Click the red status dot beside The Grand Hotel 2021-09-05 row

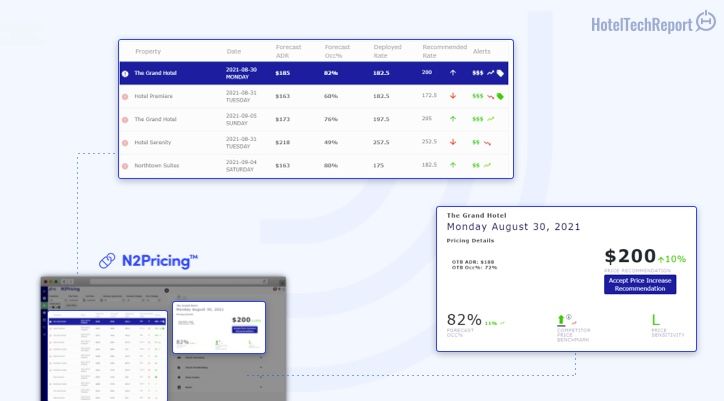click(125, 120)
